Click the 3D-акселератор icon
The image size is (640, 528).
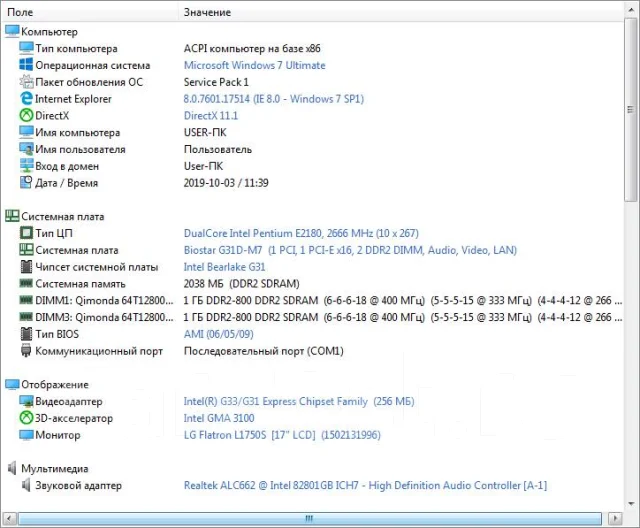26,418
